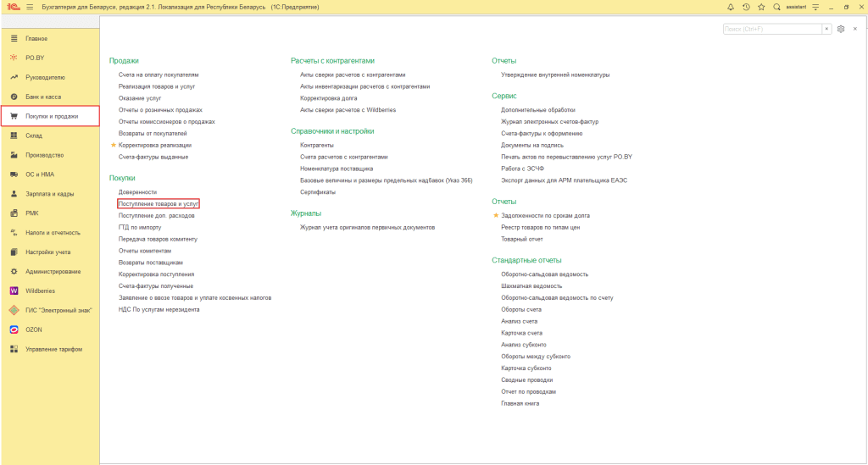Open the Управление тарифом sidebar section

tap(50, 350)
